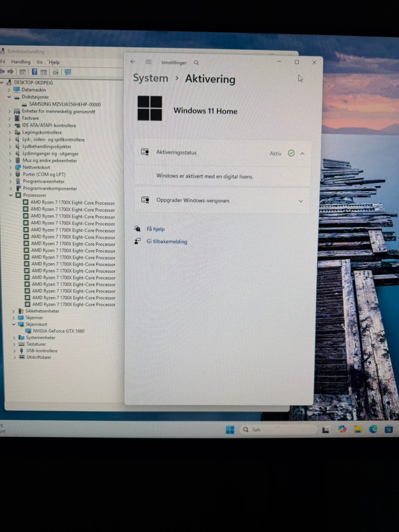This screenshot has height=532, width=399.
Task: Click the Mus og andre pekeenheter mouse icon
Action: click(18, 160)
